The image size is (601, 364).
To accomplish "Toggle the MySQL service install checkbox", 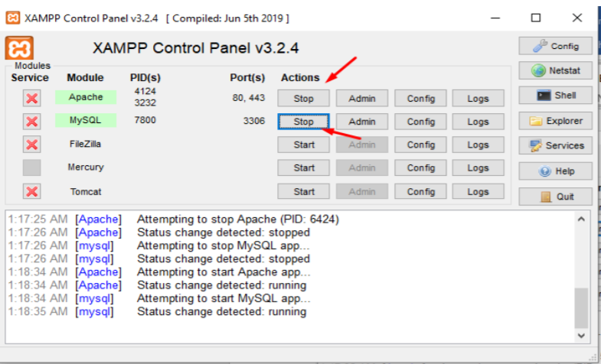I will pyautogui.click(x=32, y=122).
